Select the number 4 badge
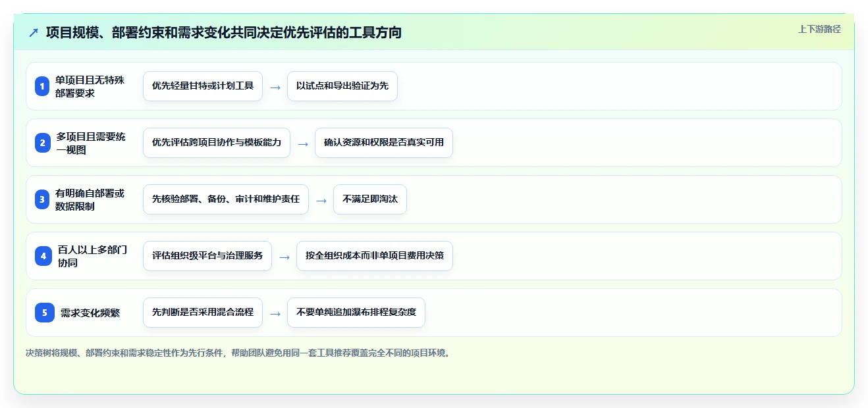Viewport: 868px width, 408px height. click(42, 256)
